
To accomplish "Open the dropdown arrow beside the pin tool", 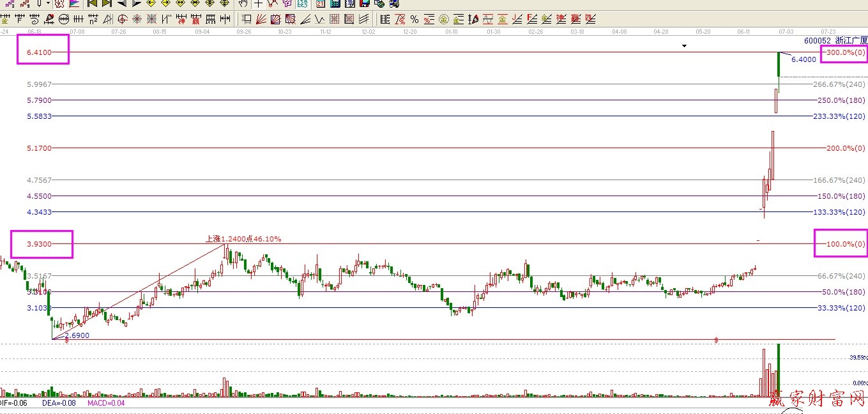I will [47, 4].
